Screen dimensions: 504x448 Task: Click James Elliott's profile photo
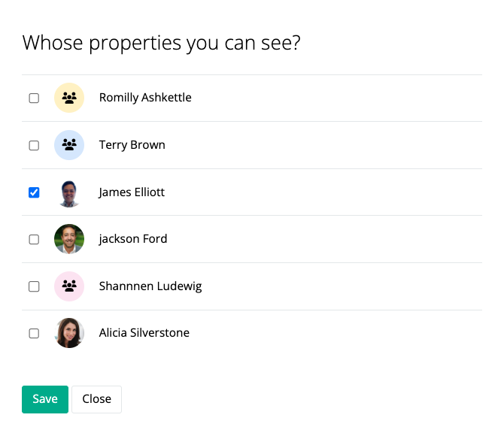[x=69, y=192]
